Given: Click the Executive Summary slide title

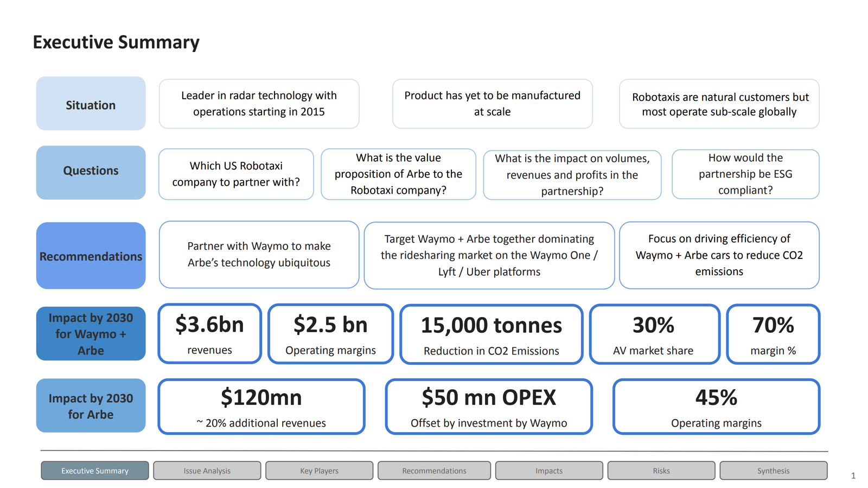Looking at the screenshot, I should point(116,42).
